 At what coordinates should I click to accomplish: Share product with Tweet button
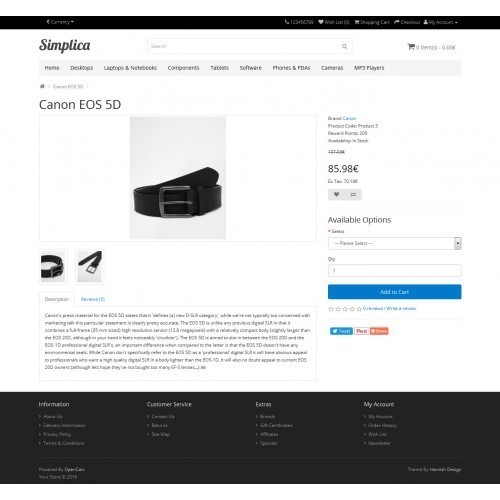(x=341, y=331)
